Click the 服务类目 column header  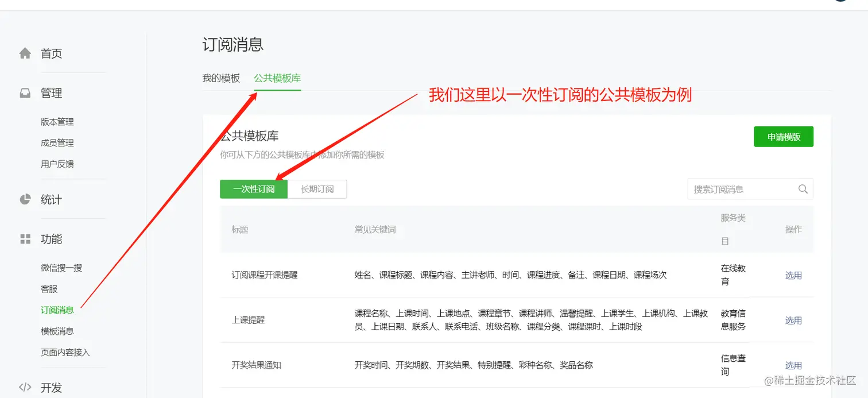(733, 229)
